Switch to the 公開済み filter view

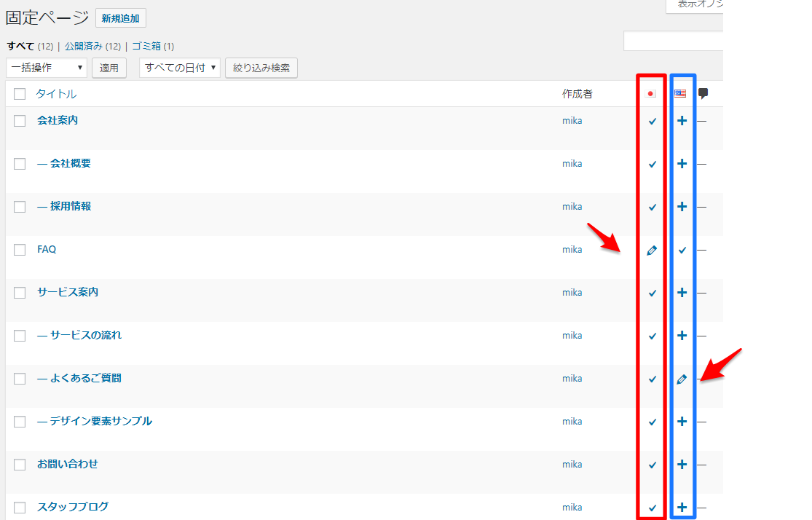click(83, 46)
